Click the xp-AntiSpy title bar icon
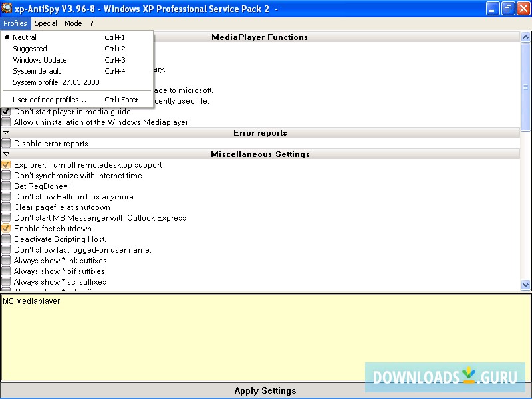The image size is (532, 399). click(7, 8)
